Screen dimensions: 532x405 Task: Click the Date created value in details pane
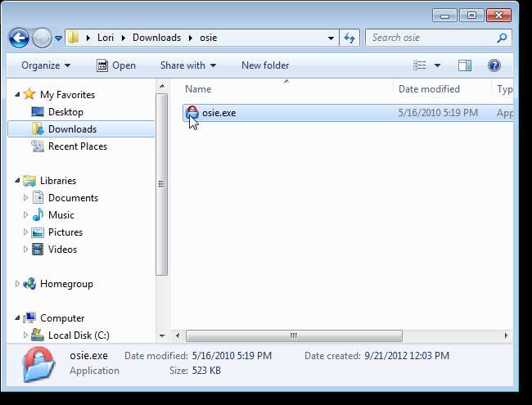click(407, 356)
